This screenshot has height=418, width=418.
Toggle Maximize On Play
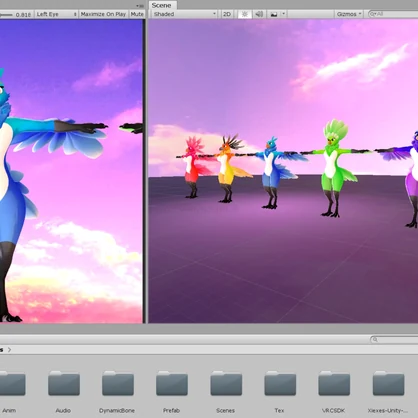(103, 14)
